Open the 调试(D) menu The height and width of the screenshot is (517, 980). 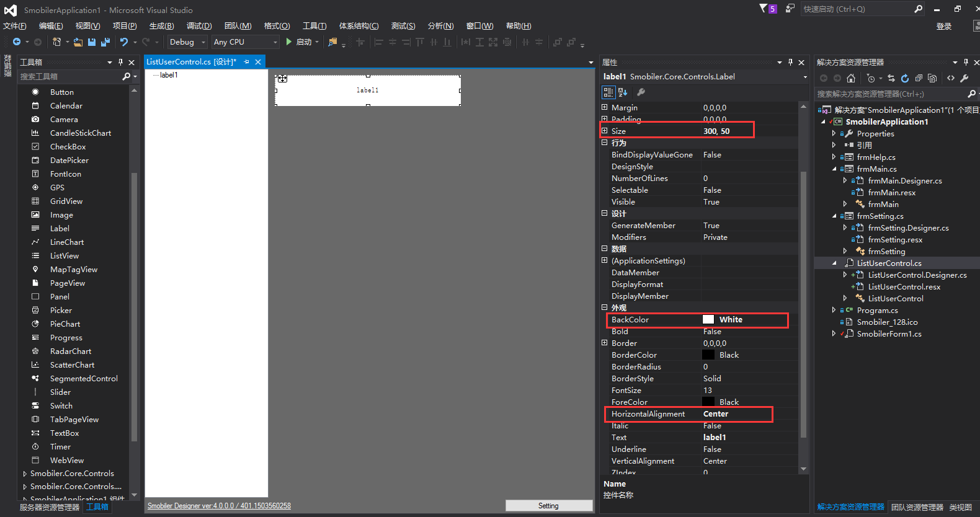click(x=199, y=26)
